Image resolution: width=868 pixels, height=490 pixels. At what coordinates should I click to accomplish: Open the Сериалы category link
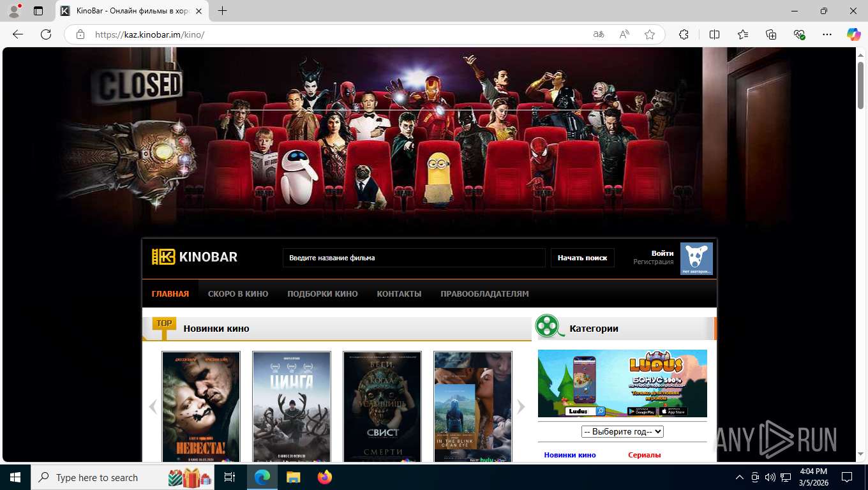(645, 455)
